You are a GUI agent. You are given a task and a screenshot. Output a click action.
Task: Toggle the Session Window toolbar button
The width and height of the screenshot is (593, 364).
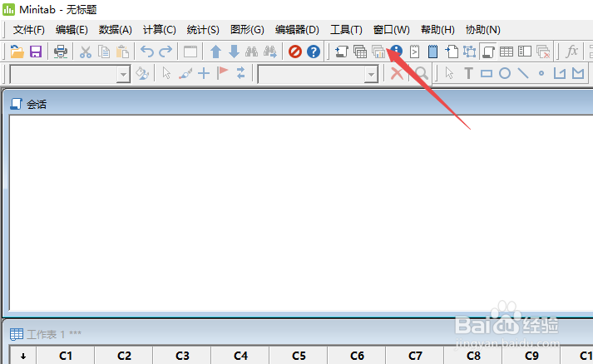click(x=488, y=52)
